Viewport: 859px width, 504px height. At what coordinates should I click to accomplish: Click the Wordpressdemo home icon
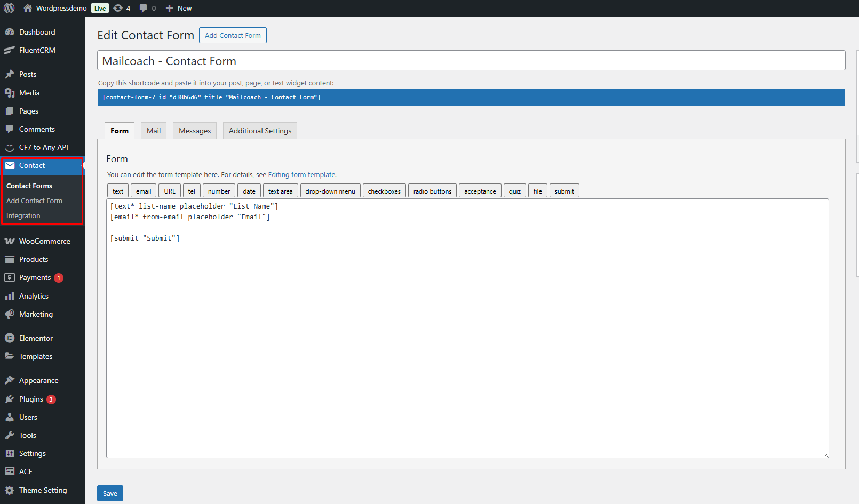[x=28, y=8]
